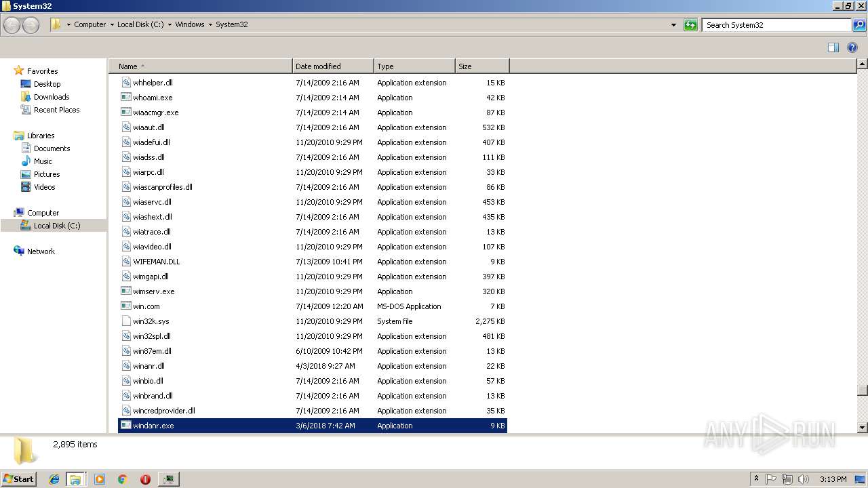
Task: Open the Start menu
Action: pos(18,479)
